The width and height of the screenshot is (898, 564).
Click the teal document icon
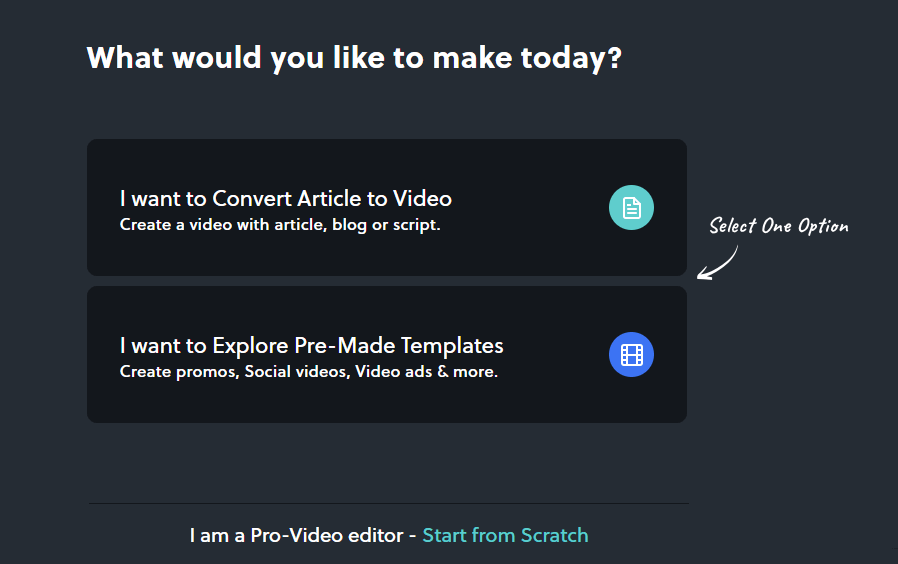click(x=631, y=208)
